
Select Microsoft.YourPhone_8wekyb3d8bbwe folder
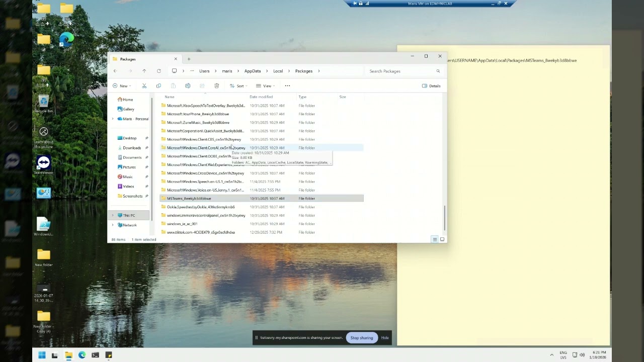pyautogui.click(x=262, y=114)
